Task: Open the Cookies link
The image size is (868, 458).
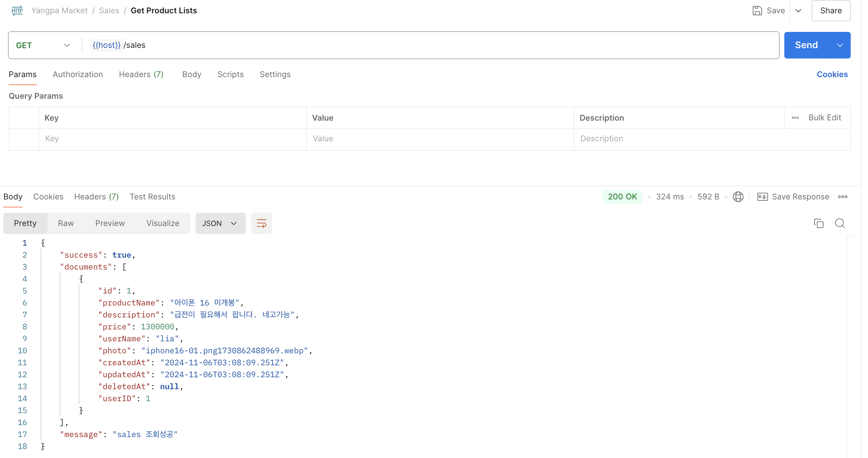Action: tap(831, 74)
